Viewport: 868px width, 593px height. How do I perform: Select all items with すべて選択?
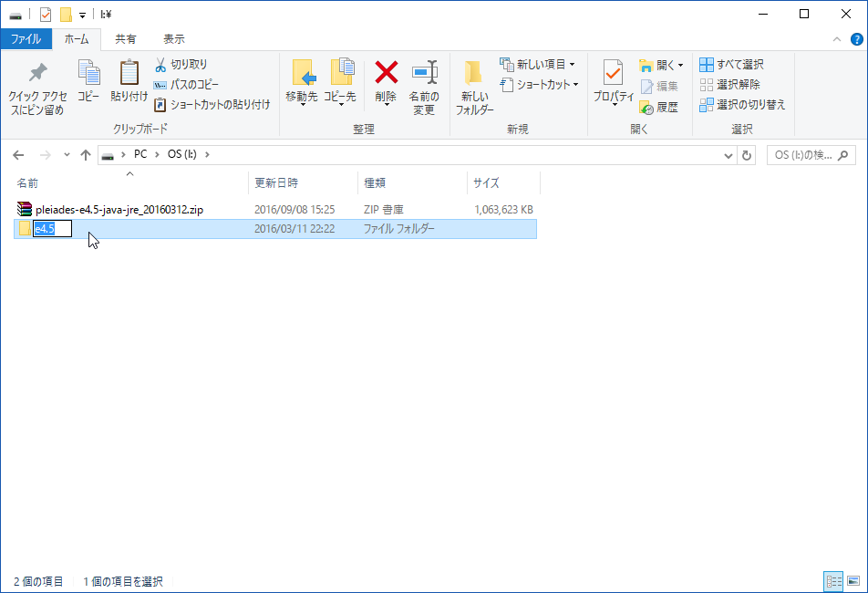point(731,64)
